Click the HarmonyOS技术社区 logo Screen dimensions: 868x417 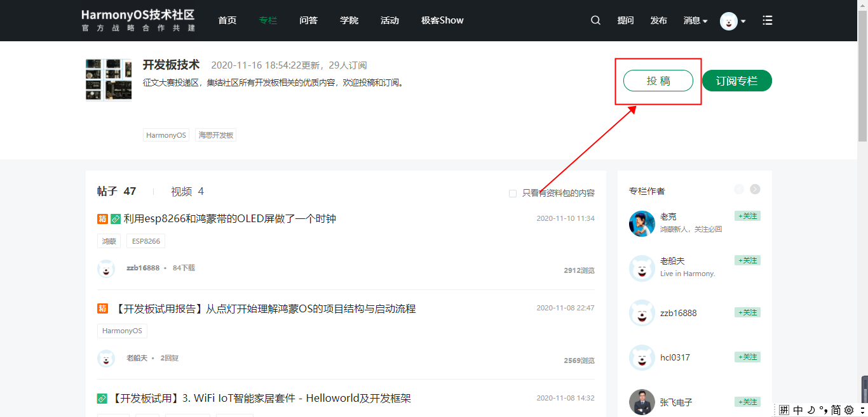(138, 20)
